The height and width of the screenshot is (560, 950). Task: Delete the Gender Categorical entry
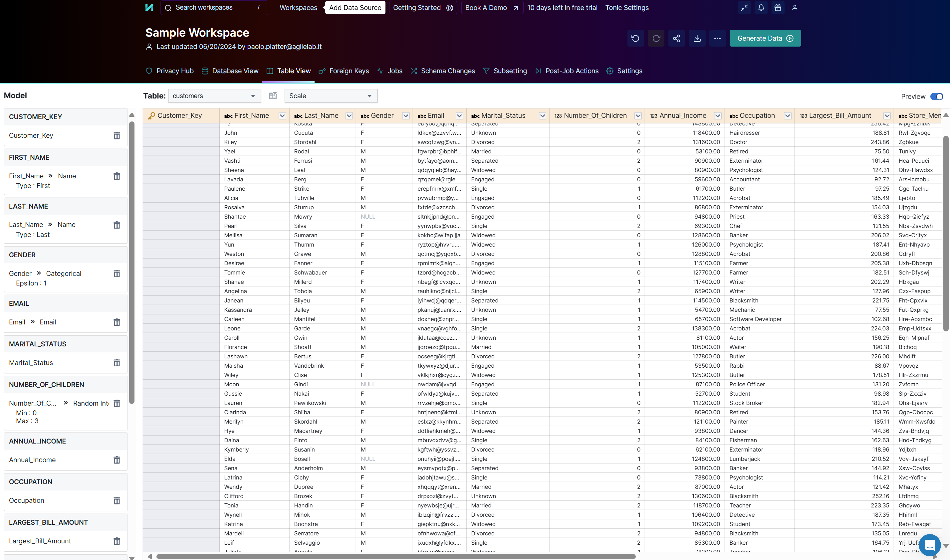coord(117,274)
